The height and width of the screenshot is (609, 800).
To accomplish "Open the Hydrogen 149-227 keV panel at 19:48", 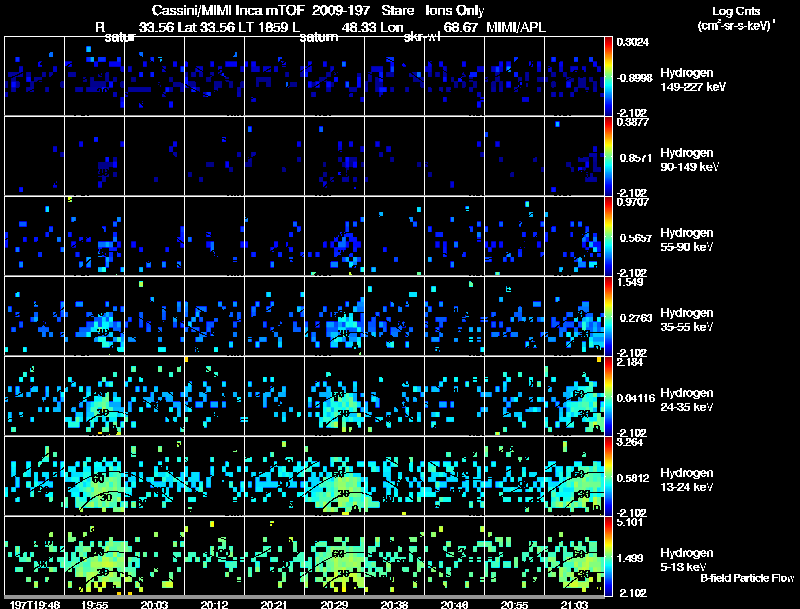I will coord(34,76).
